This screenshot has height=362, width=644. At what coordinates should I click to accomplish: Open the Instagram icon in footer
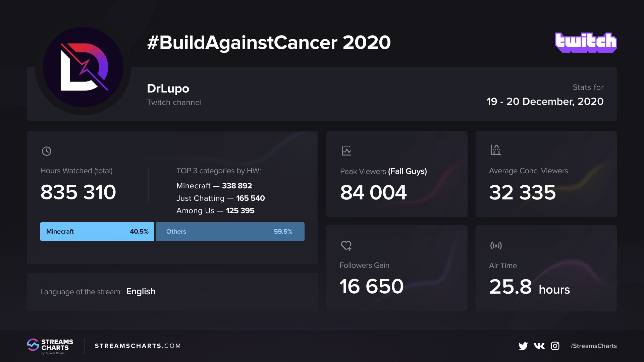(x=555, y=346)
